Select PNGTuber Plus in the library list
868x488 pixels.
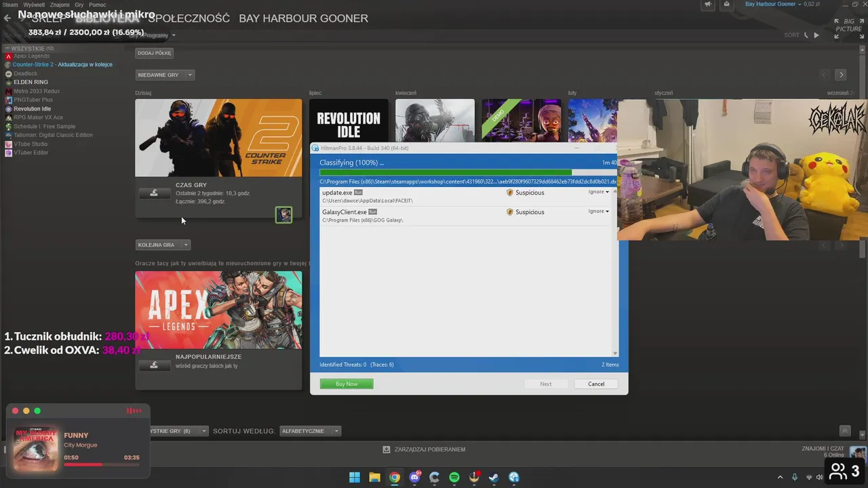[x=33, y=100]
